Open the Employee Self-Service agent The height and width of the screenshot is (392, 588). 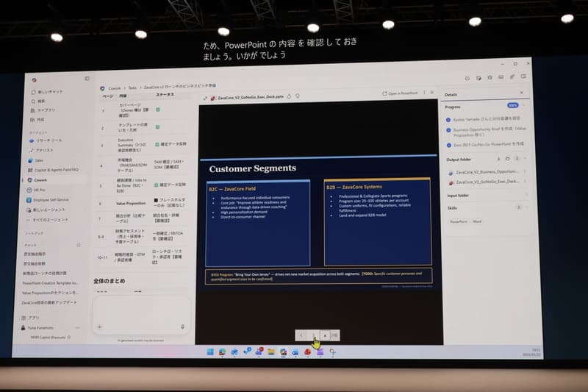coord(47,200)
